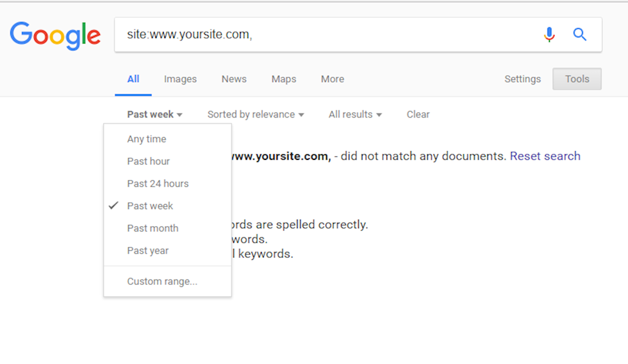Expand the More tab menu
Viewport: 628px width, 364px height.
(332, 79)
